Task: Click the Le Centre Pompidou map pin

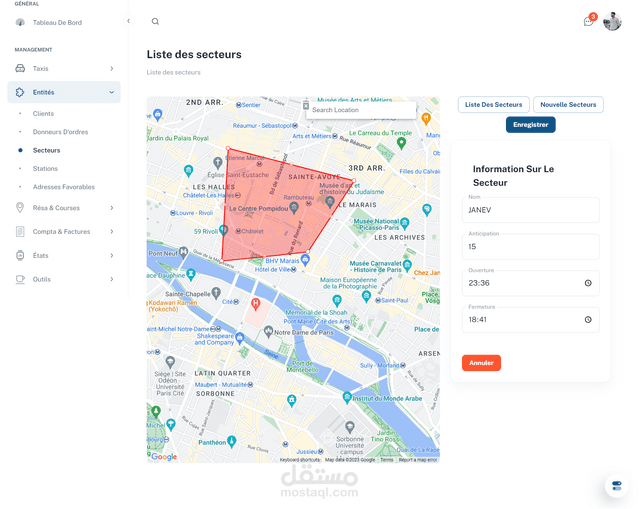Action: 294,208
